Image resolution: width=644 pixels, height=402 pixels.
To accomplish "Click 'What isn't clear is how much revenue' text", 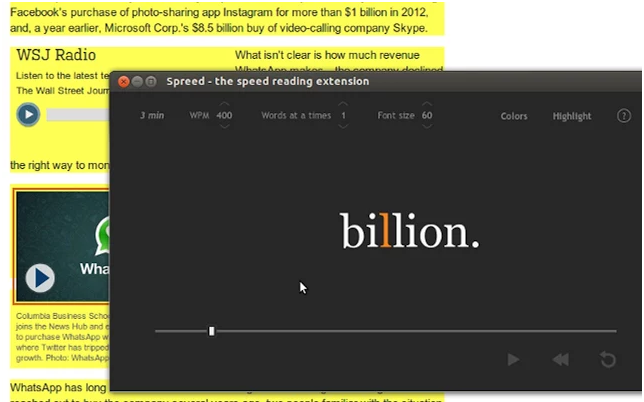I will (327, 55).
